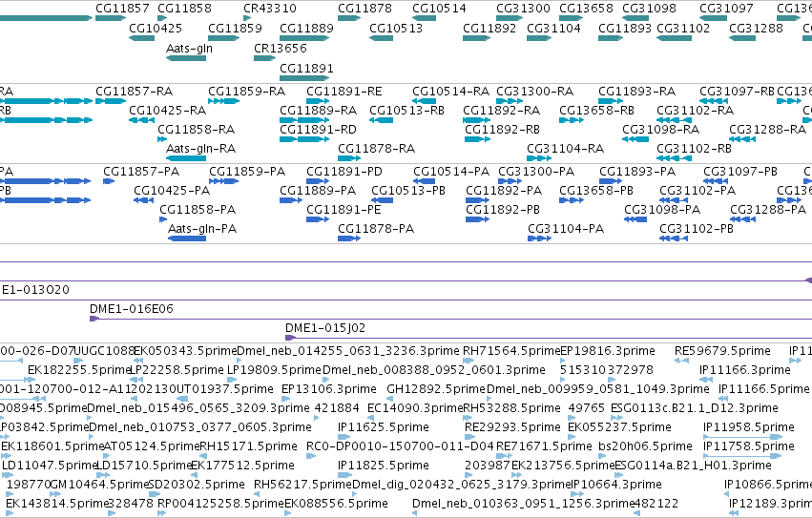Viewport: 812px width, 518px height.
Task: Click gene CG10514 label
Action: tap(439, 9)
